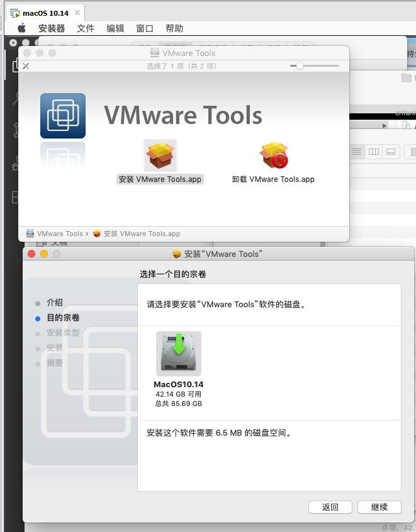Screen dimensions: 416x532
Task: Click the folder icon in background window
Action: coord(406,77)
